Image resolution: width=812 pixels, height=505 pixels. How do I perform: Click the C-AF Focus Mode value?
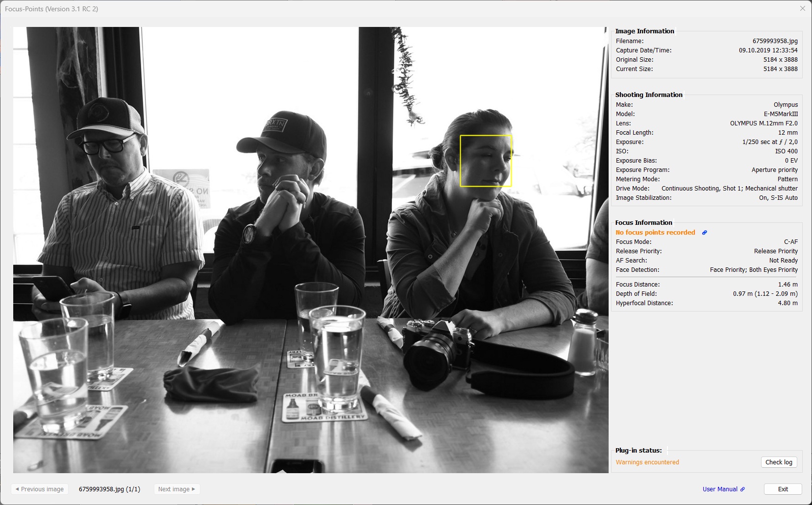pos(791,241)
